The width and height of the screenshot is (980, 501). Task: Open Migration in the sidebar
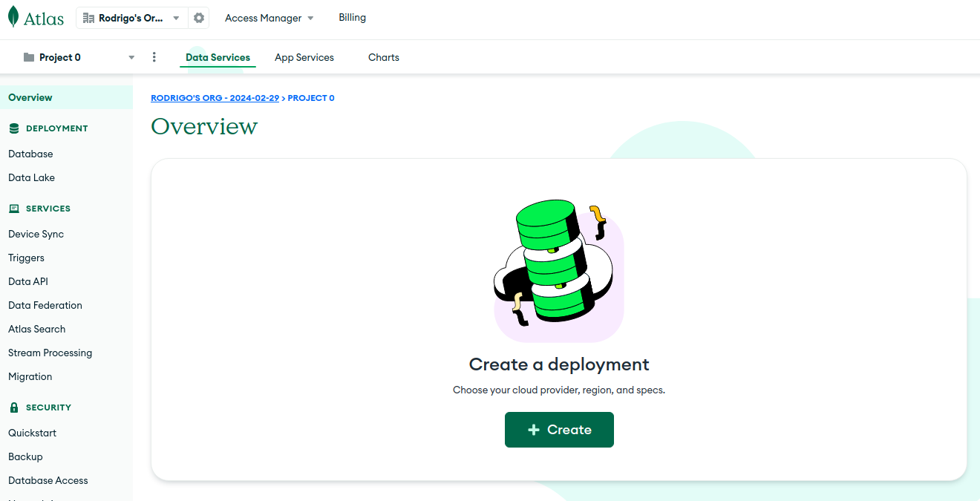30,376
